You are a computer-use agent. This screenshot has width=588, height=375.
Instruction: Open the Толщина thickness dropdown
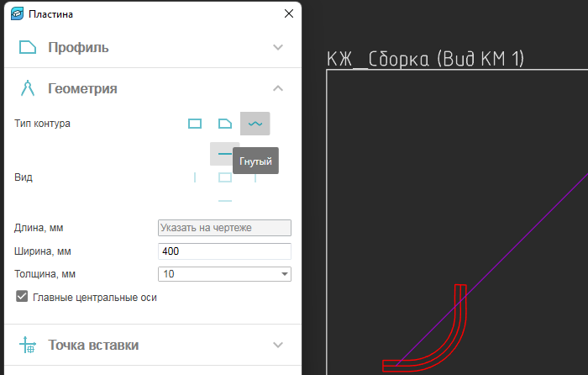285,274
